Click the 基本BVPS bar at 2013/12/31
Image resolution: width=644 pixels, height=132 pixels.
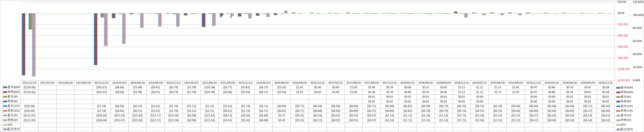(95, 39)
